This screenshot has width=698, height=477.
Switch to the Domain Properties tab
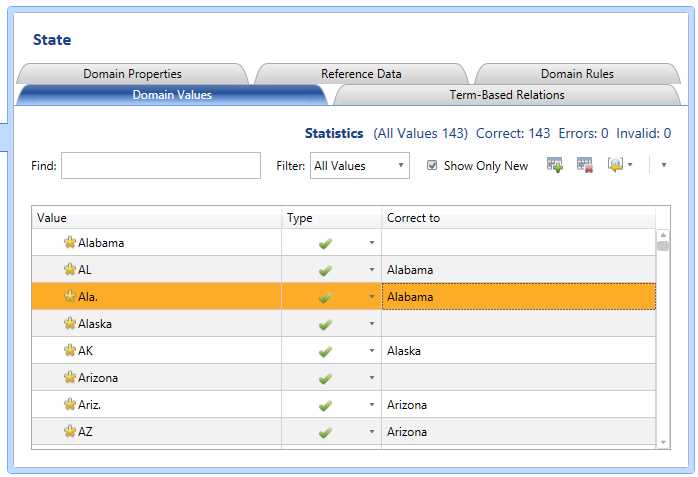(132, 74)
